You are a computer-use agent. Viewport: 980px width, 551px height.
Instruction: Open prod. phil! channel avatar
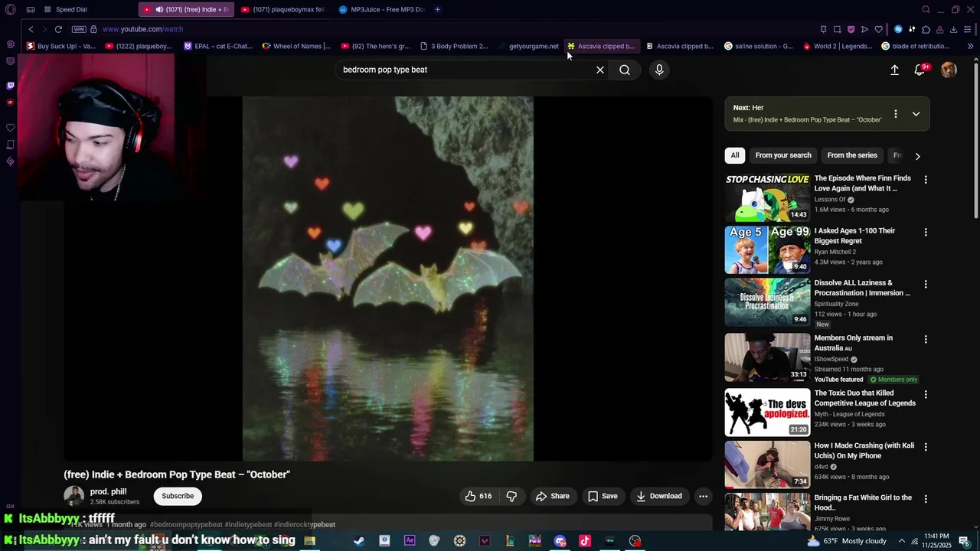(x=73, y=496)
